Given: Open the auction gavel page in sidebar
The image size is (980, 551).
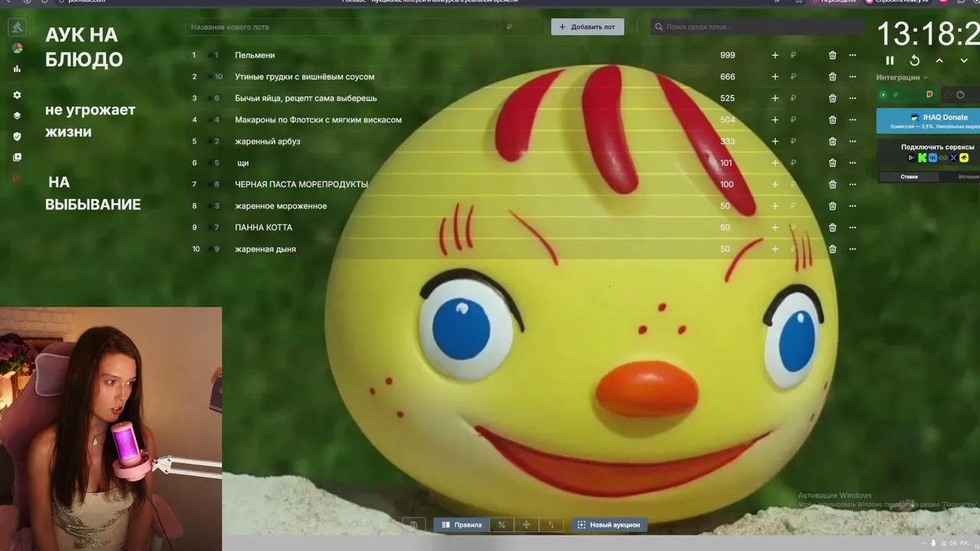Looking at the screenshot, I should pyautogui.click(x=17, y=28).
